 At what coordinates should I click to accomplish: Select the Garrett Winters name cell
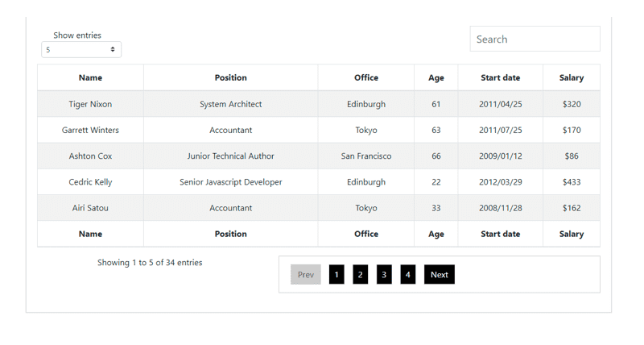tap(90, 130)
